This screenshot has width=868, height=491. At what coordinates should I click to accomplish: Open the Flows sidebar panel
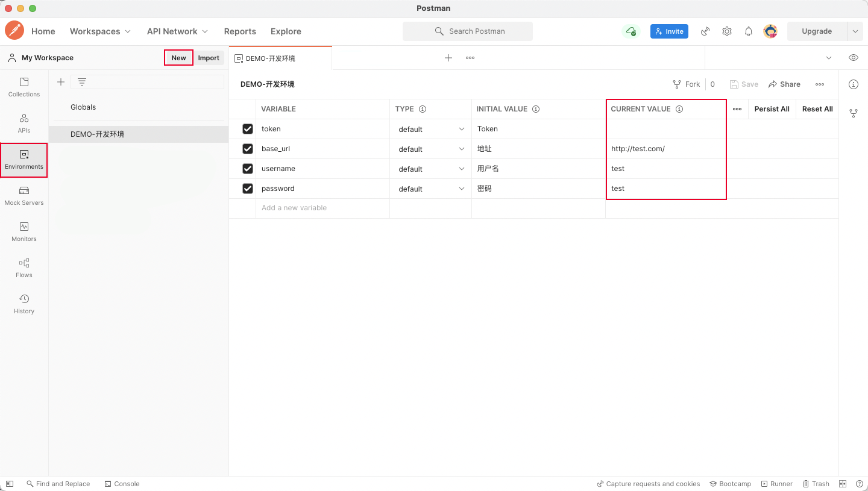[24, 268]
